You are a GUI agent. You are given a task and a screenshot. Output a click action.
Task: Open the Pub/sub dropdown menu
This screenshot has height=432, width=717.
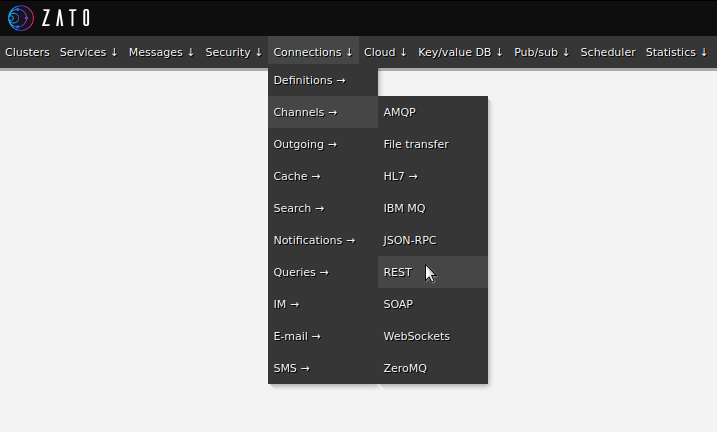point(542,52)
